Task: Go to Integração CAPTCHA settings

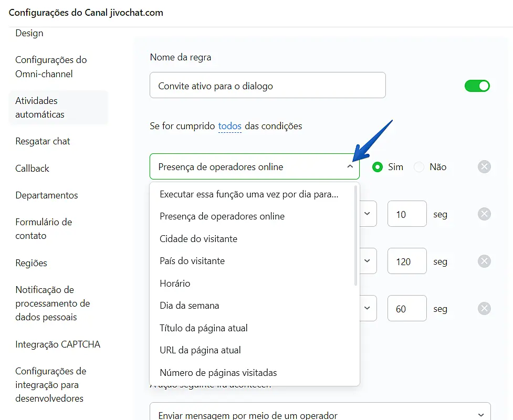Action: (x=58, y=344)
